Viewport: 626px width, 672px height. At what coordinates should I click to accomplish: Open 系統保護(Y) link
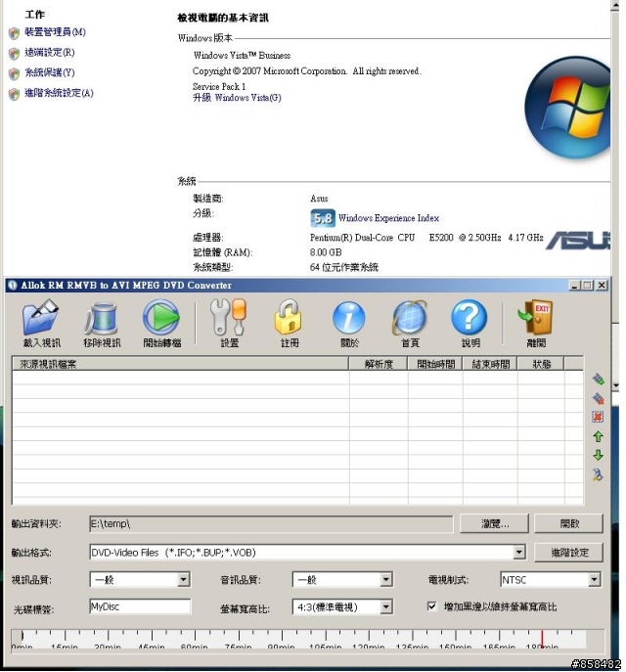pos(49,72)
